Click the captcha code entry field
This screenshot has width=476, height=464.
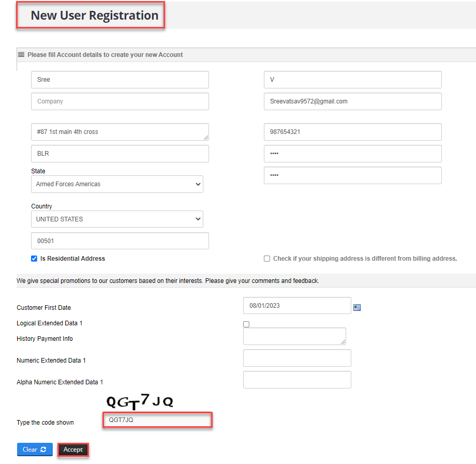tap(158, 420)
